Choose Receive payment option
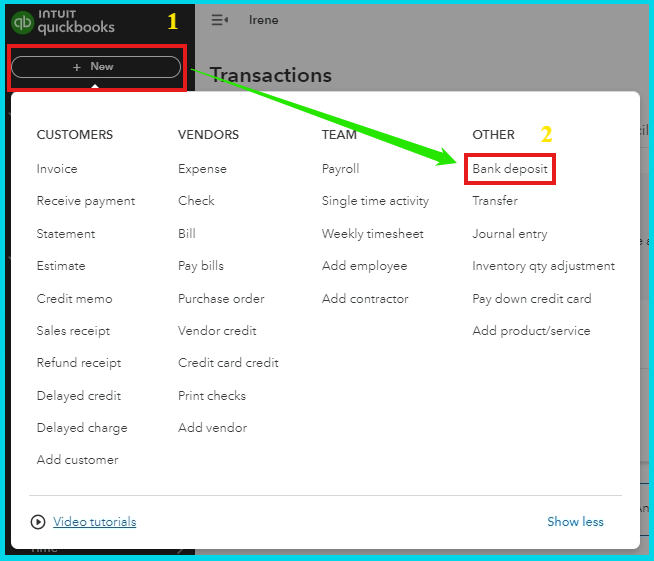 pos(86,201)
